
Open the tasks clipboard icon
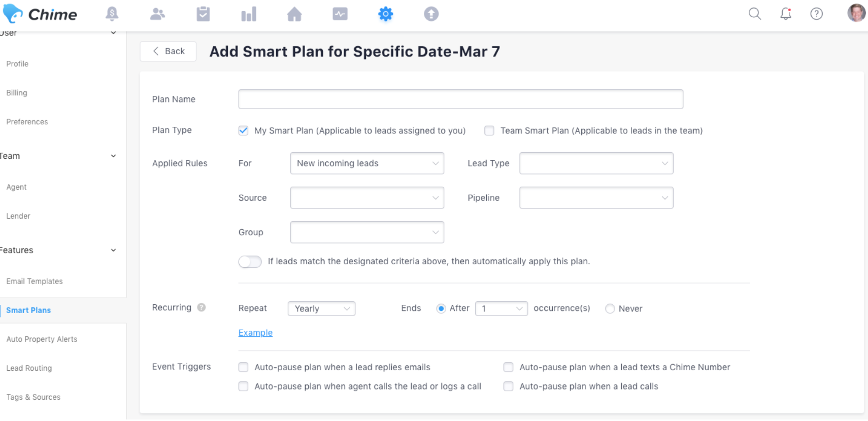(203, 14)
